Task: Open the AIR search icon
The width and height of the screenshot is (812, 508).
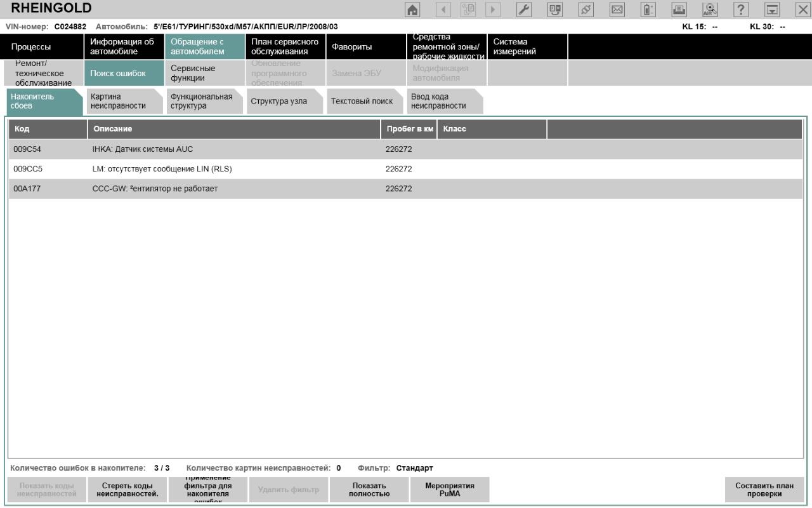Action: pos(709,10)
